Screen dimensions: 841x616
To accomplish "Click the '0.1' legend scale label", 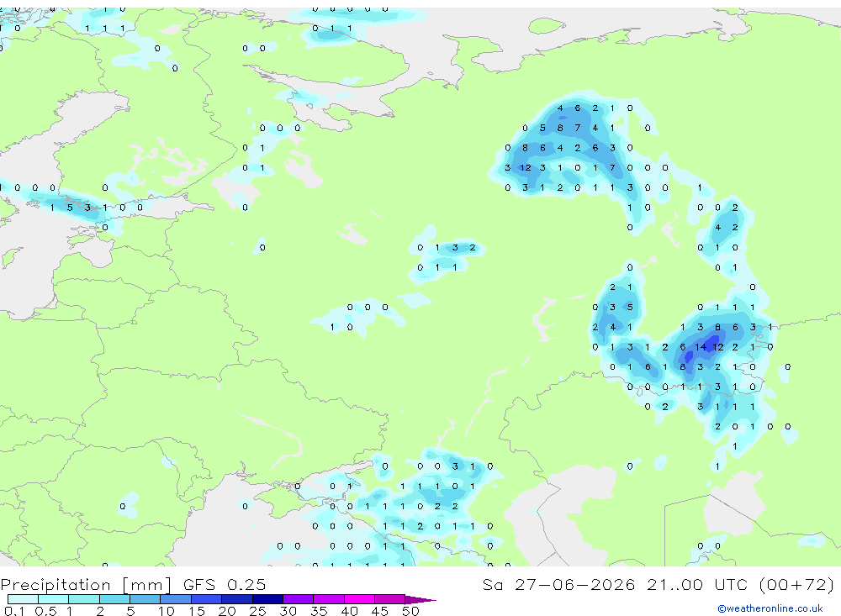I will click(14, 611).
